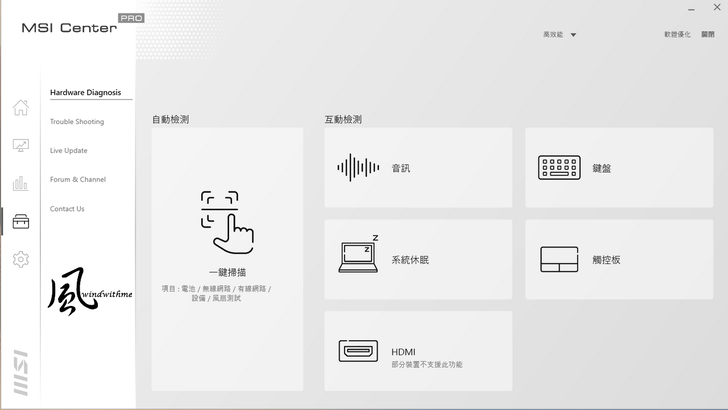Open Trouble Shooting menu item
728x410 pixels.
point(77,122)
